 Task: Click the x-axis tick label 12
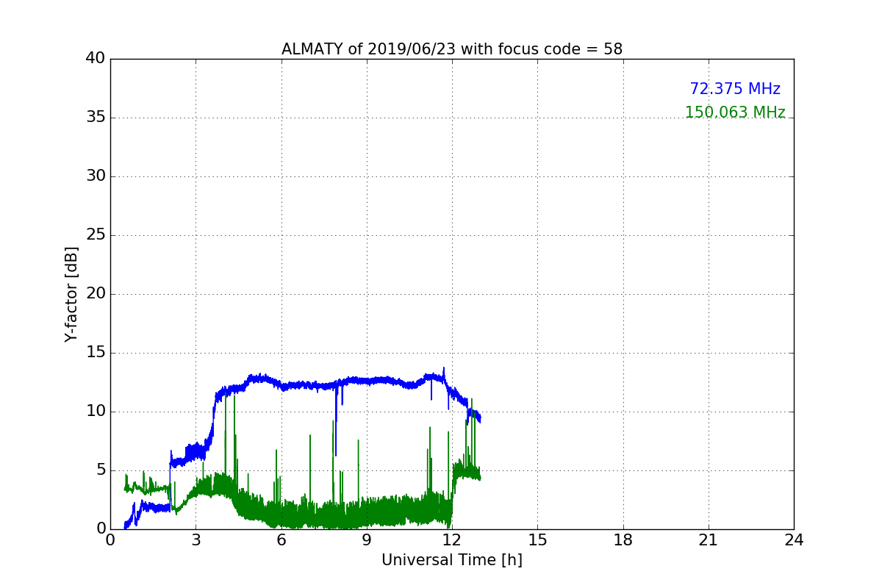coord(452,539)
